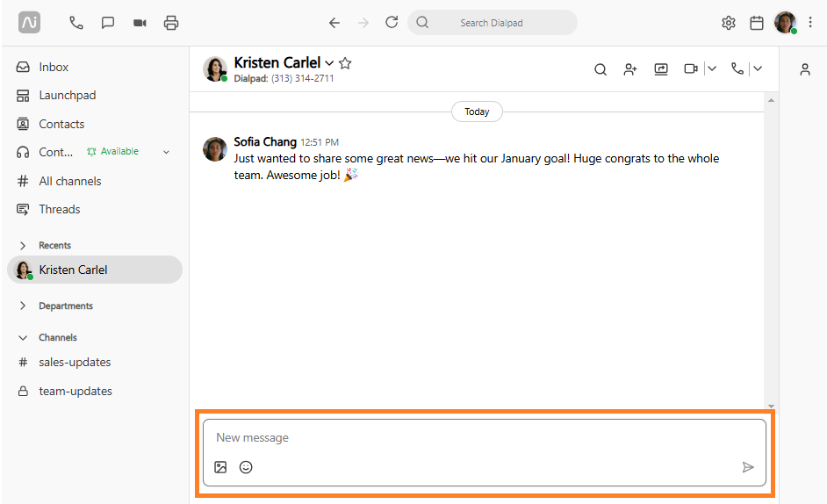Click the 12:51 PM message timestamp
This screenshot has height=504, width=827.
pos(320,142)
